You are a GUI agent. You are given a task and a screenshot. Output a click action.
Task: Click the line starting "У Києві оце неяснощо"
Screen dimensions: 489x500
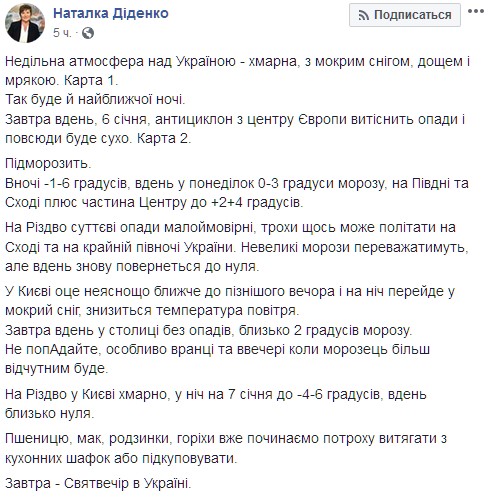coord(230,291)
